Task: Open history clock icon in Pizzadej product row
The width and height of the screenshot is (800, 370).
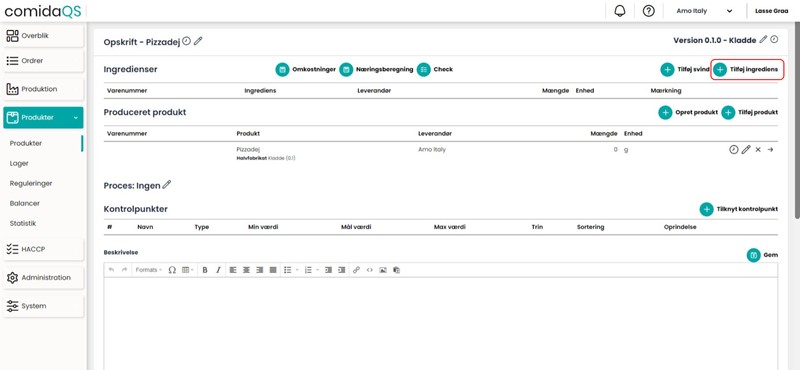Action: point(734,150)
